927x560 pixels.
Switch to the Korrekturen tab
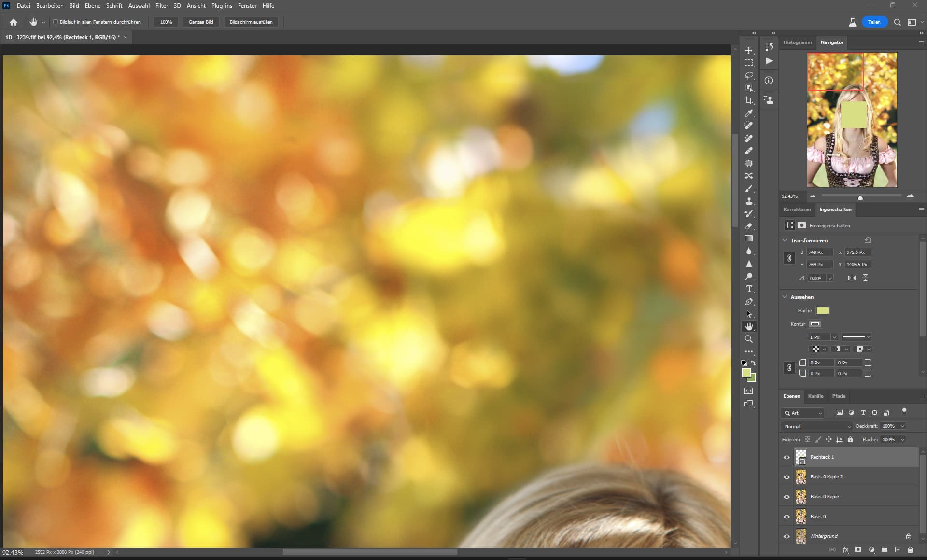[797, 210]
